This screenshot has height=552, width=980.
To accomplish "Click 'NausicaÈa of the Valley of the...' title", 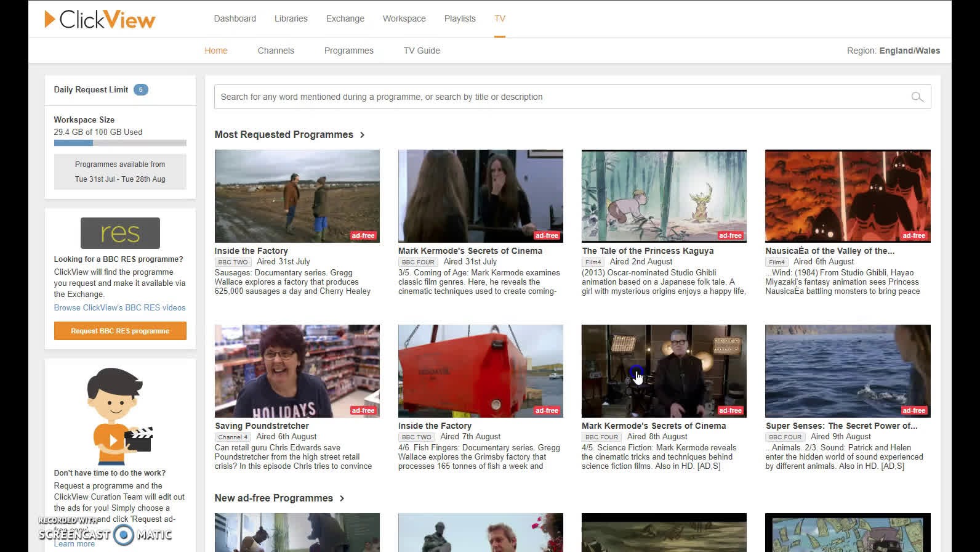I will [830, 251].
